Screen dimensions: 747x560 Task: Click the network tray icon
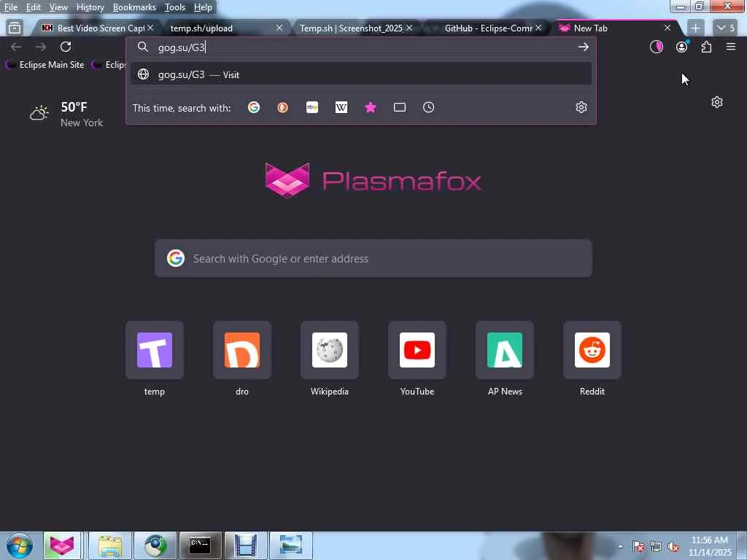click(656, 546)
